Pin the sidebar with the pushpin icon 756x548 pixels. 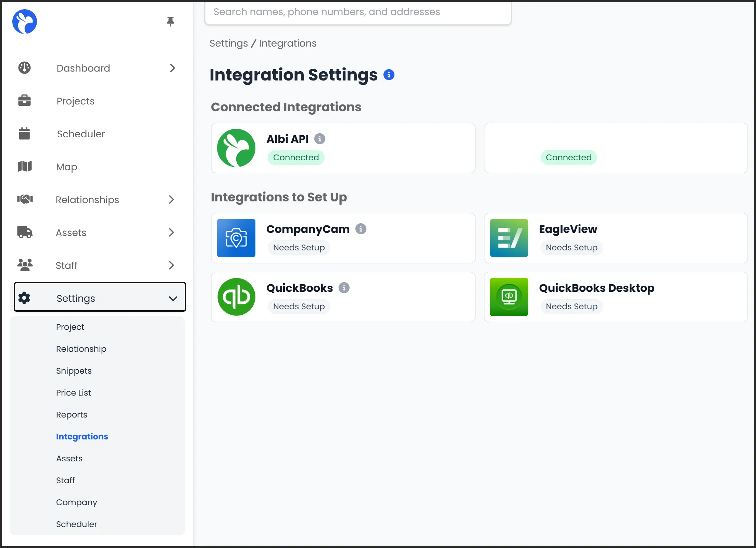(170, 22)
